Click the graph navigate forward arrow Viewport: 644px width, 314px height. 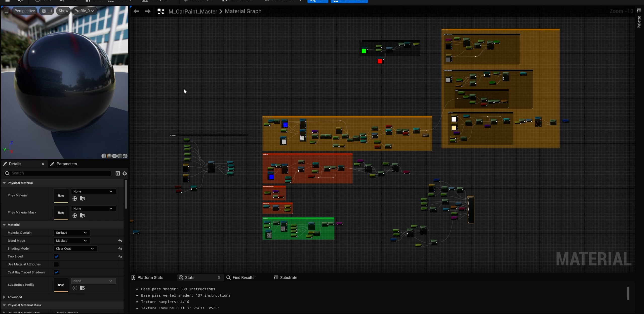148,11
